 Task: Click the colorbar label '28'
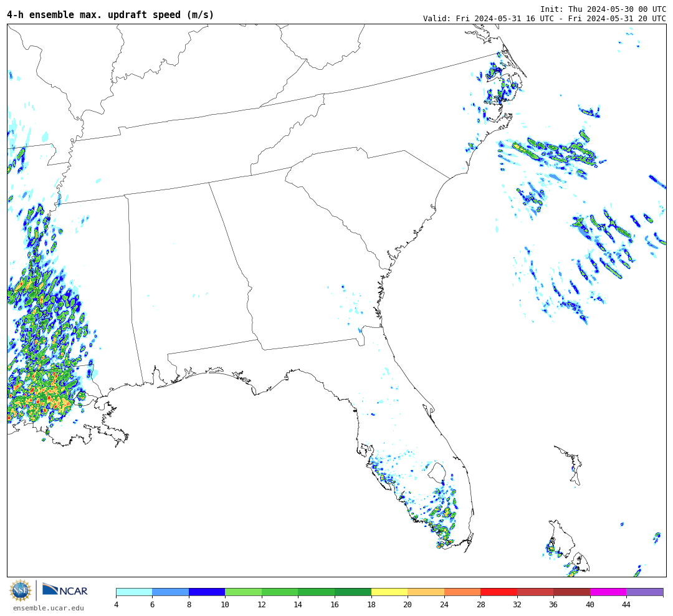(480, 604)
